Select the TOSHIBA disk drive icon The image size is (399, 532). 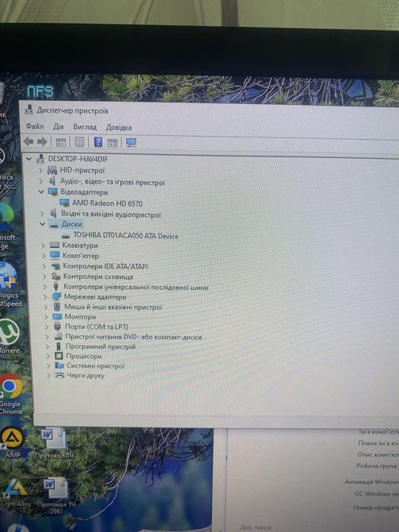click(x=66, y=236)
